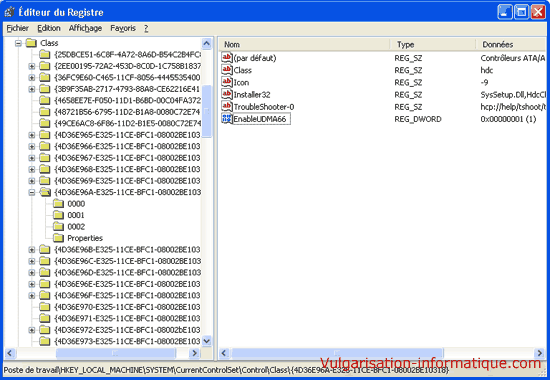Click the tree pane scroll left arrow

pyautogui.click(x=10, y=353)
